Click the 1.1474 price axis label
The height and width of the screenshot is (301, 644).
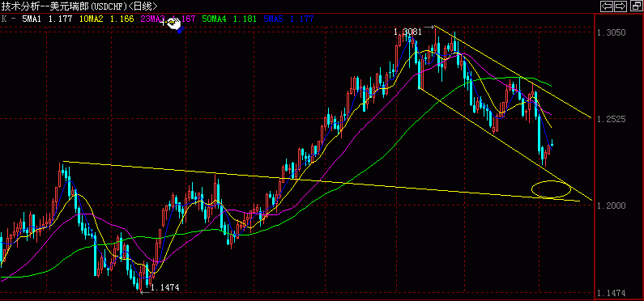612,293
